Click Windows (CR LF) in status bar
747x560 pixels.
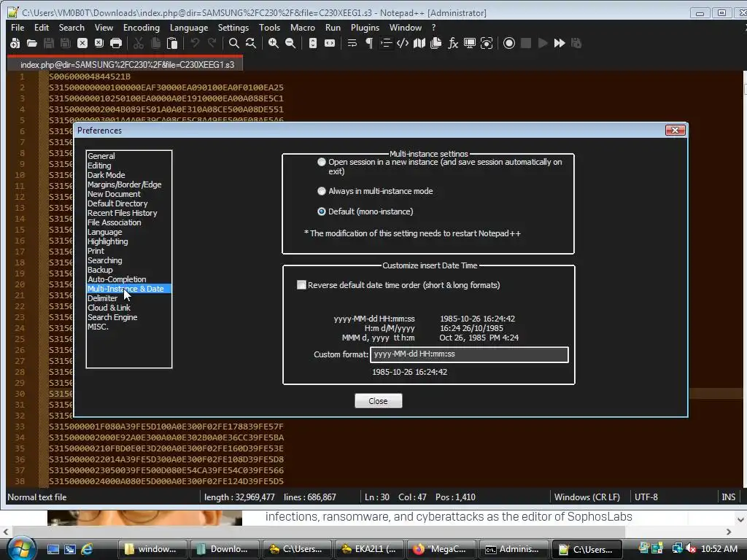click(x=587, y=497)
